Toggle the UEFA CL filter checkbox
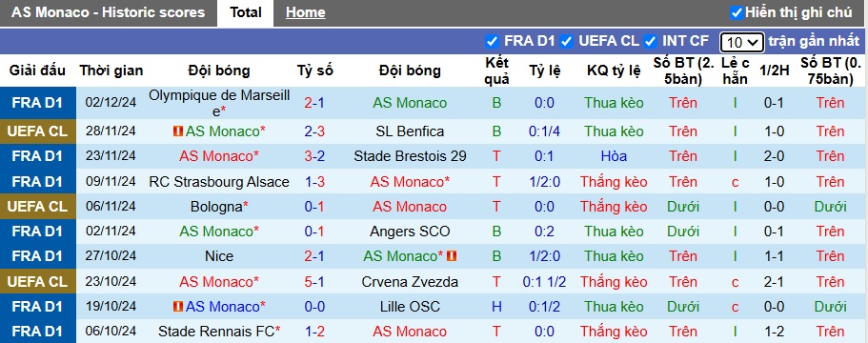Image resolution: width=868 pixels, height=343 pixels. pos(566,41)
